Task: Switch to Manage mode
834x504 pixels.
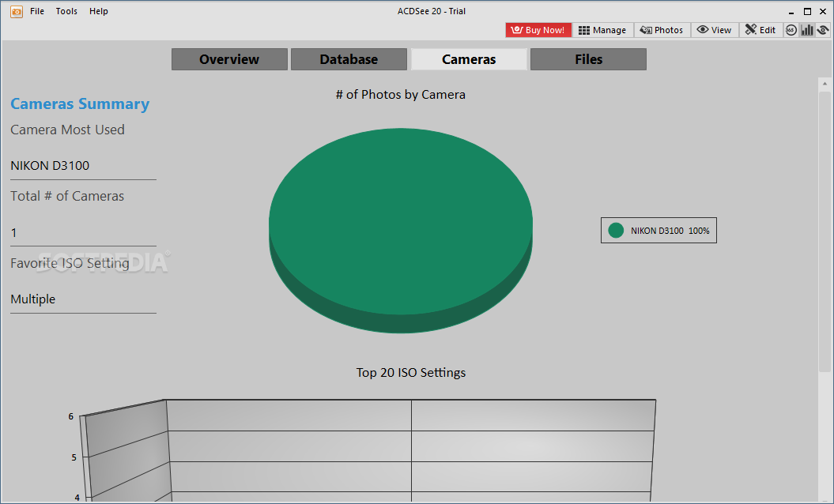Action: click(x=602, y=30)
